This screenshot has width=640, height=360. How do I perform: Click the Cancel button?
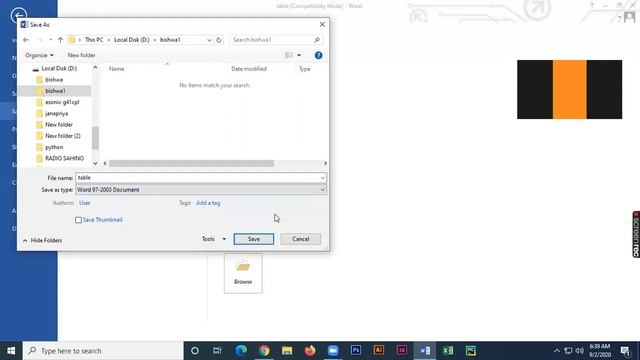point(300,239)
